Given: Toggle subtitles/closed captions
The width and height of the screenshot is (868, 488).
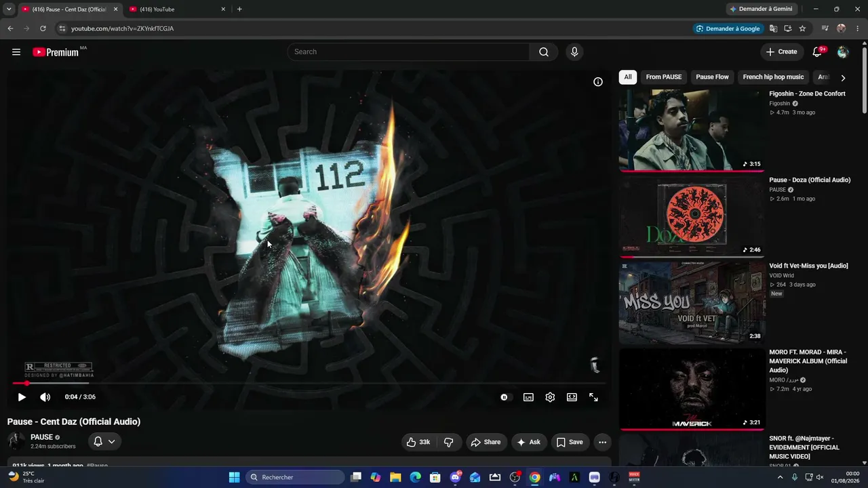Looking at the screenshot, I should tap(528, 397).
